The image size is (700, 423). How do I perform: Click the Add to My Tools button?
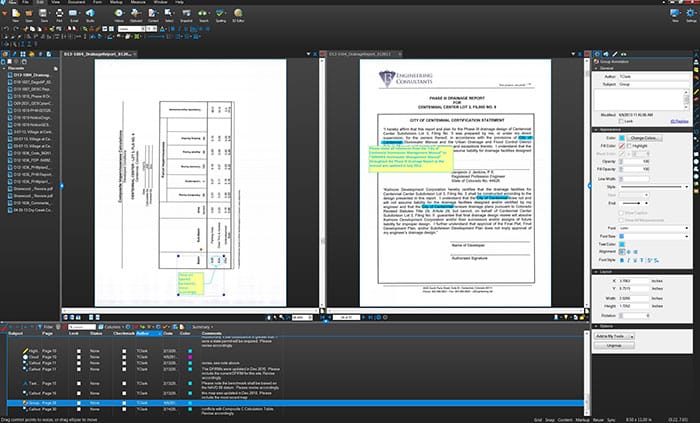coord(612,336)
